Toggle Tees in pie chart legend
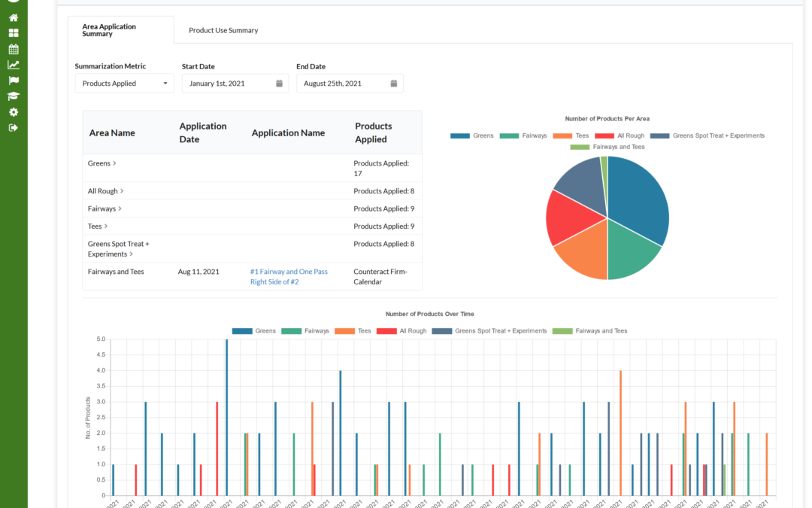The width and height of the screenshot is (812, 508). [571, 135]
